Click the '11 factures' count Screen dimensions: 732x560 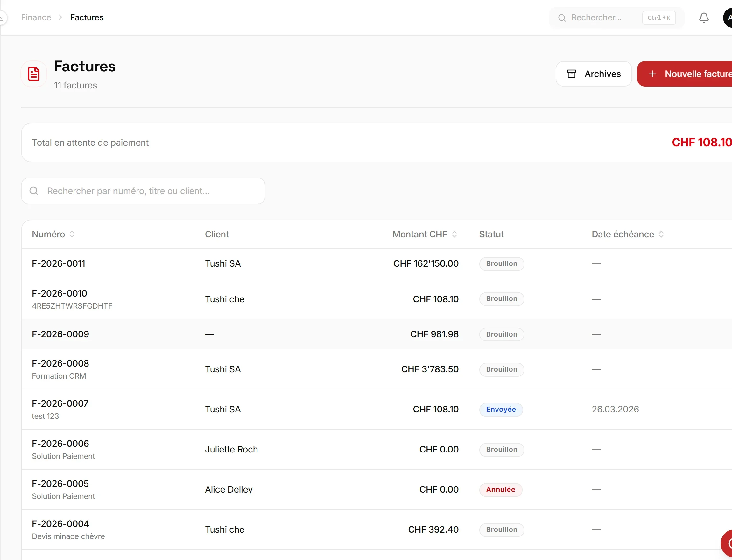tap(75, 85)
